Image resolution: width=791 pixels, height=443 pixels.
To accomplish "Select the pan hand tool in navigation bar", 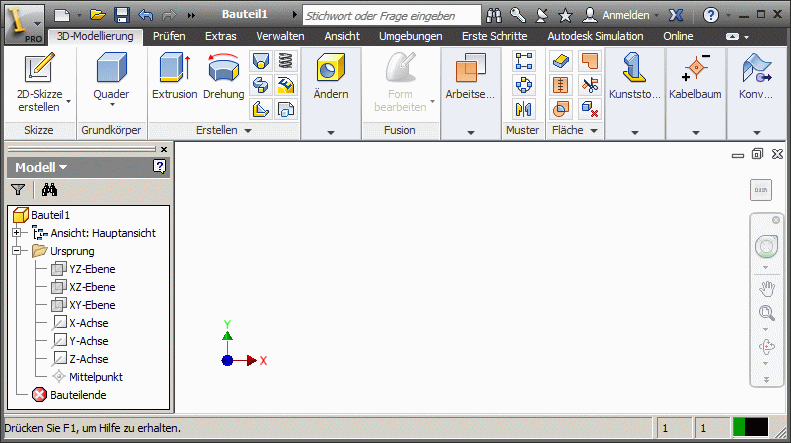I will point(767,289).
